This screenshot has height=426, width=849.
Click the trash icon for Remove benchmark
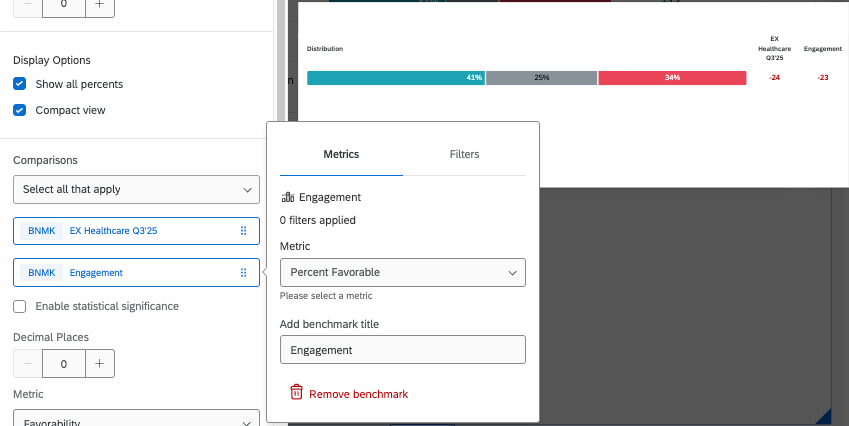pyautogui.click(x=296, y=392)
